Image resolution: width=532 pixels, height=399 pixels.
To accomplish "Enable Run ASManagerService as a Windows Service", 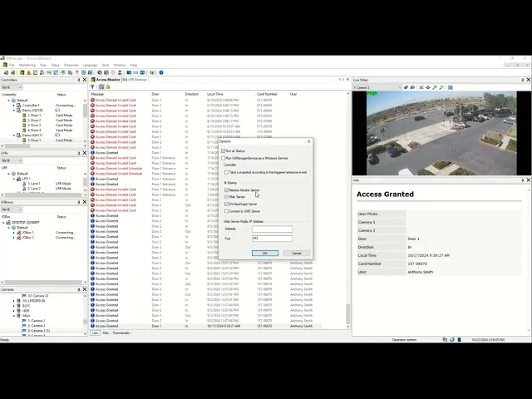I will point(224,158).
